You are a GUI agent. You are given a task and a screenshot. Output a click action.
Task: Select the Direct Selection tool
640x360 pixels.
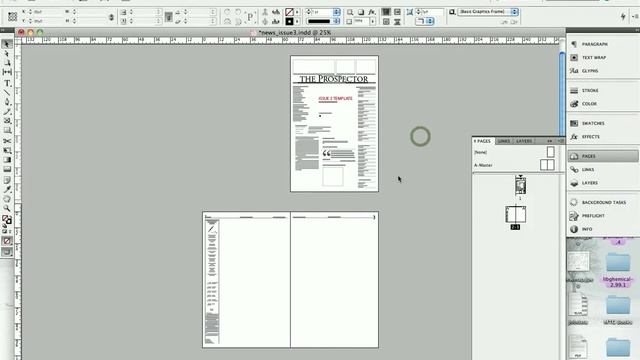(7, 53)
